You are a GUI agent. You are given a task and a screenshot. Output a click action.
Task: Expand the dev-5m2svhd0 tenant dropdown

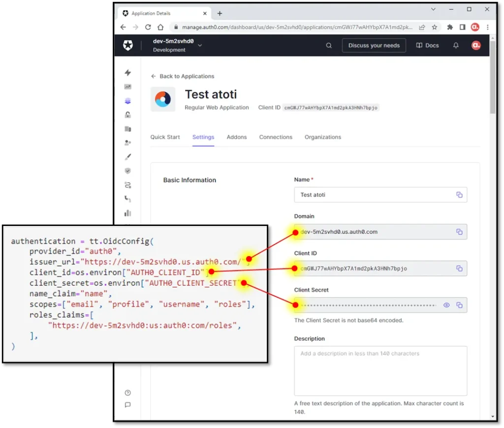[x=200, y=45]
